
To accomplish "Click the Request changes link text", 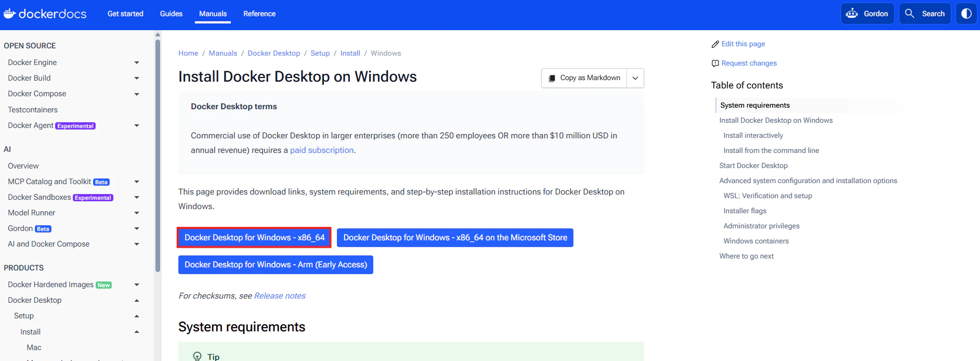I will (749, 63).
